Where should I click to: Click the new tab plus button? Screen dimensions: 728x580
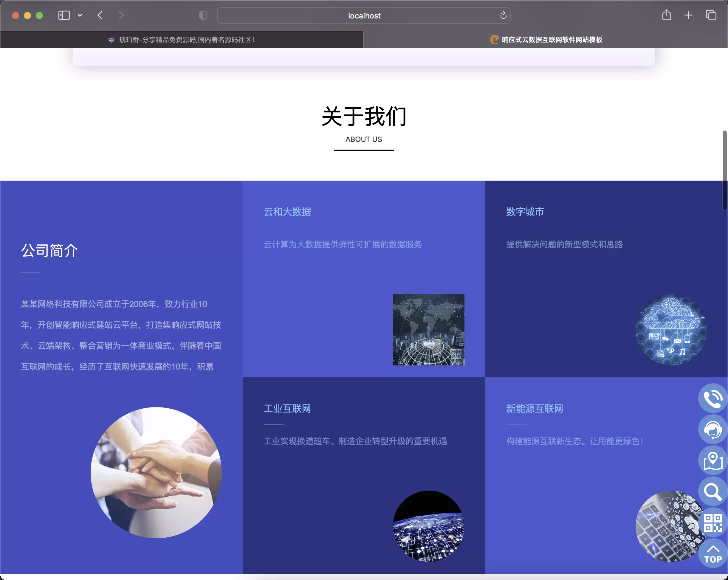pyautogui.click(x=689, y=15)
